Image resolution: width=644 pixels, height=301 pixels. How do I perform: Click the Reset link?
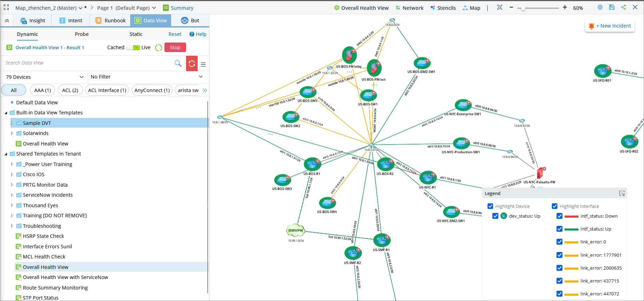coord(175,34)
